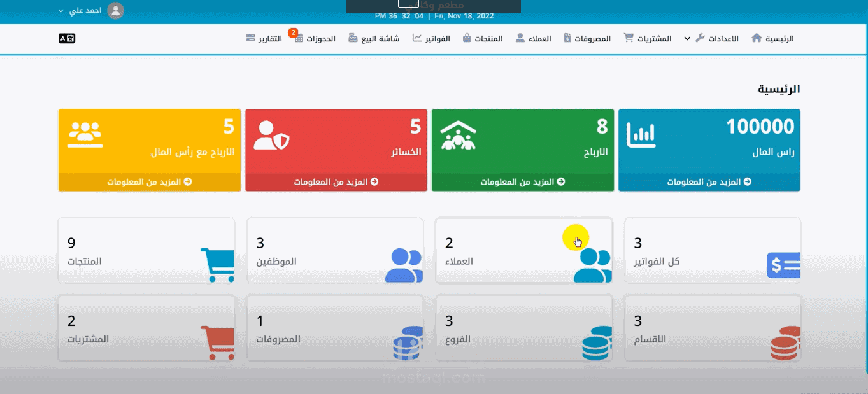
Task: Click the red cart icon on المشتريات tile
Action: (x=218, y=343)
